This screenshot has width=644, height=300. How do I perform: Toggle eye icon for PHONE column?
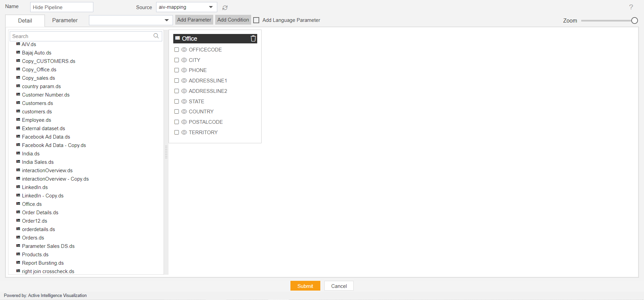coord(184,70)
